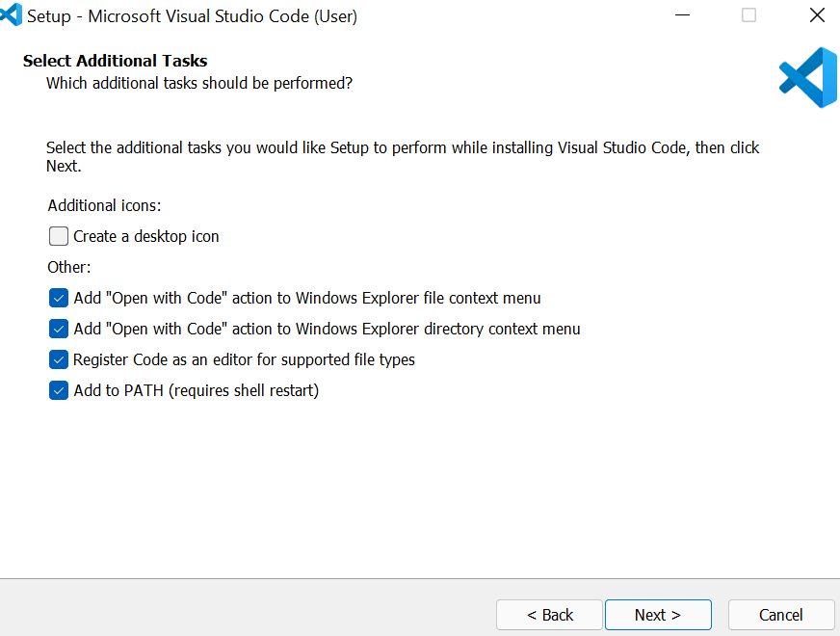The width and height of the screenshot is (840, 636).
Task: Go back with the Back button
Action: point(550,615)
